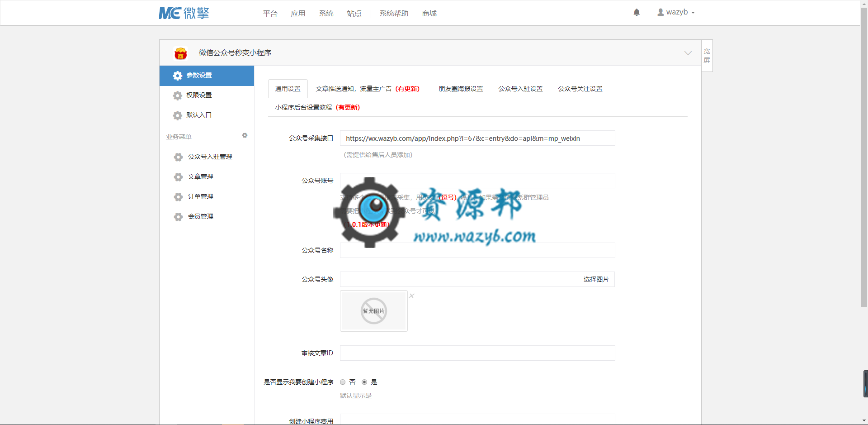This screenshot has width=868, height=425.
Task: Click the 创建小程序费用 input field
Action: [477, 420]
